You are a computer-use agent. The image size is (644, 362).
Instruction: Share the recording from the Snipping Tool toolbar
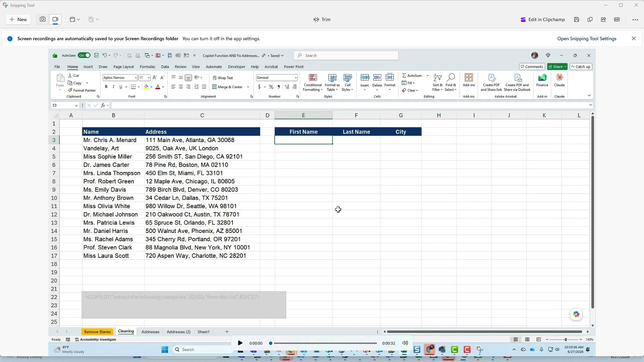(603, 19)
